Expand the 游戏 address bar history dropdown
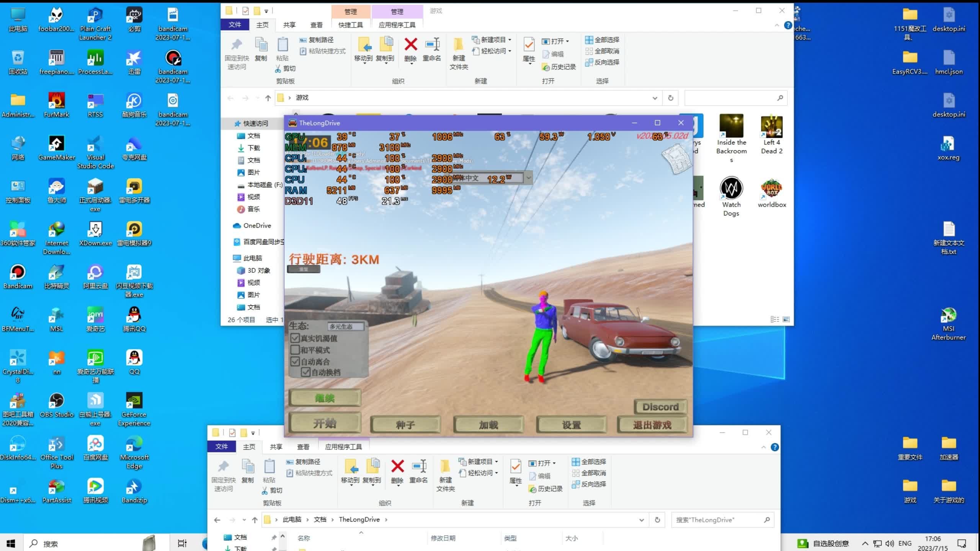 pyautogui.click(x=655, y=98)
